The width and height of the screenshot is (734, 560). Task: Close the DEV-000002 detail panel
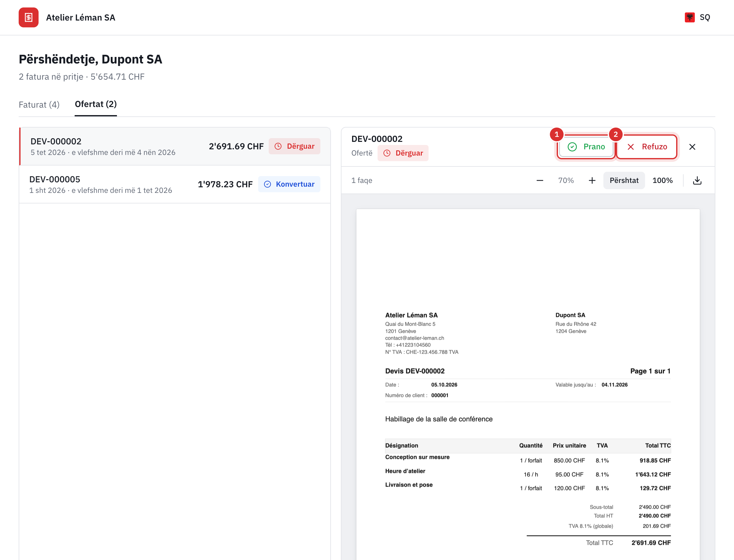(692, 147)
